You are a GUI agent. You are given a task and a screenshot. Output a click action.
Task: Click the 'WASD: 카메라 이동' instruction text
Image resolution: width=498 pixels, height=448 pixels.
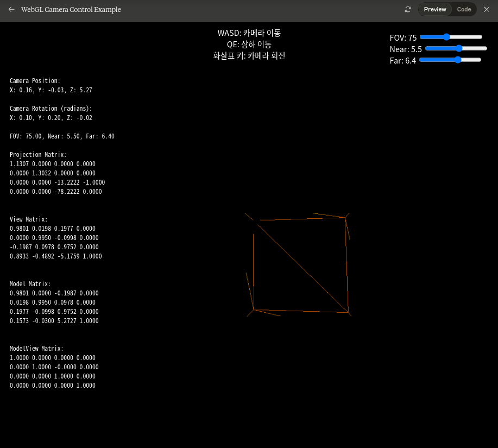click(x=249, y=33)
